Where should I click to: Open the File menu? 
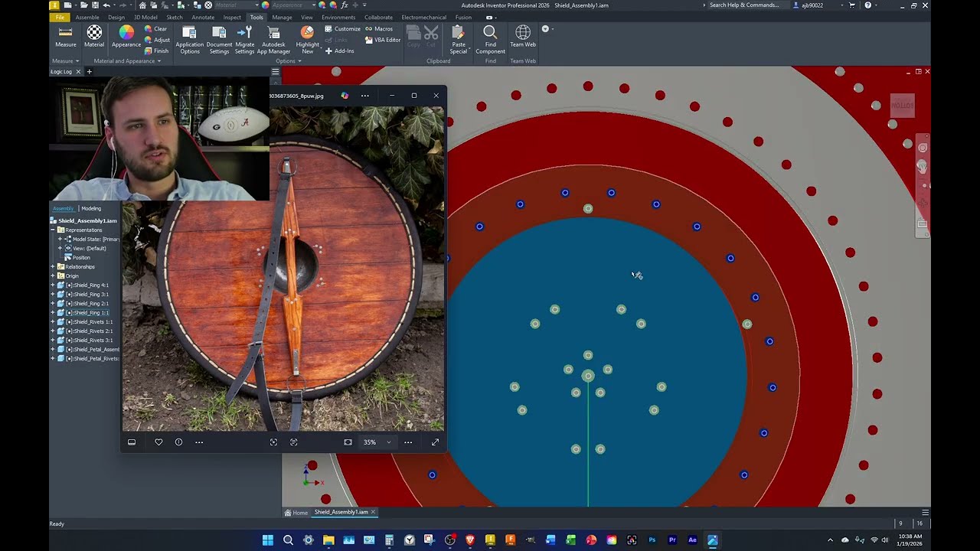pyautogui.click(x=60, y=17)
